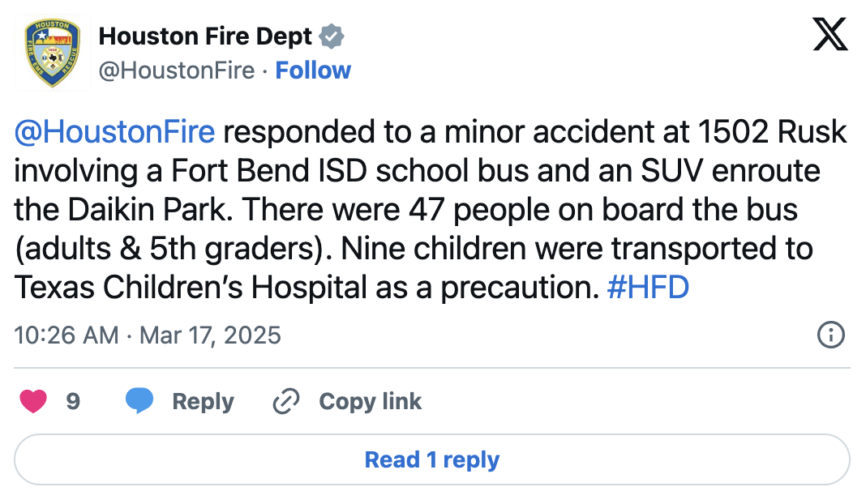This screenshot has height=504, width=866.
Task: Click the like count 9
Action: [73, 401]
